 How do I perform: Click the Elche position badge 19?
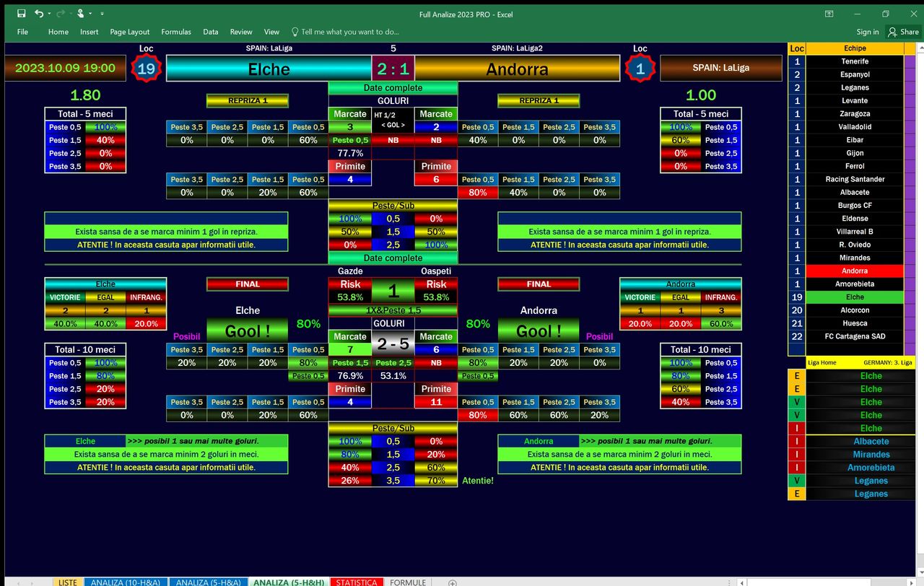coord(147,69)
